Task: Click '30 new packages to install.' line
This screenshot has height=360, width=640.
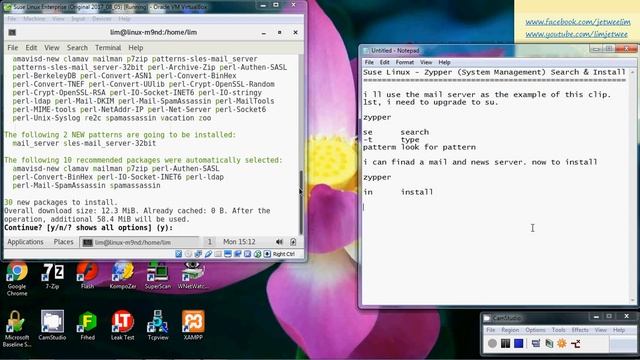Action: [x=61, y=202]
